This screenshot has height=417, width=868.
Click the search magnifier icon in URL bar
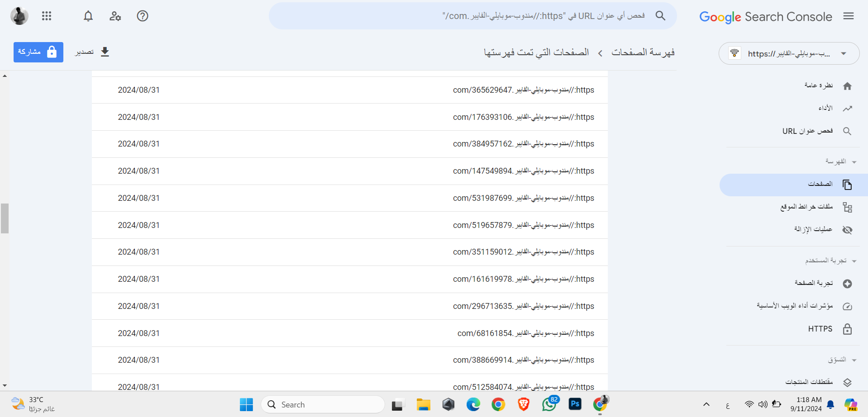click(660, 16)
